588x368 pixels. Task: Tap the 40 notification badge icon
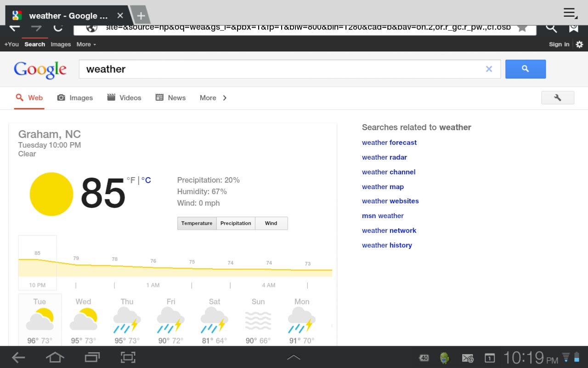tap(424, 358)
